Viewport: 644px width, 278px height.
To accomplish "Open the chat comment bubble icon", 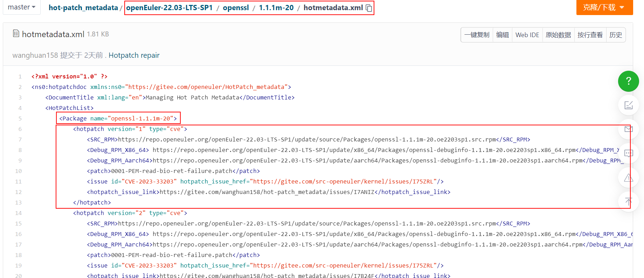I will [628, 153].
